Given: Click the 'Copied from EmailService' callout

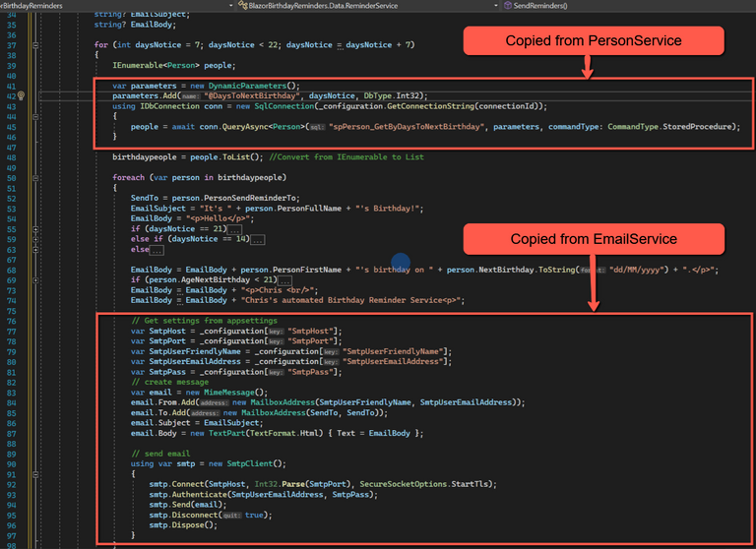Looking at the screenshot, I should pyautogui.click(x=593, y=239).
